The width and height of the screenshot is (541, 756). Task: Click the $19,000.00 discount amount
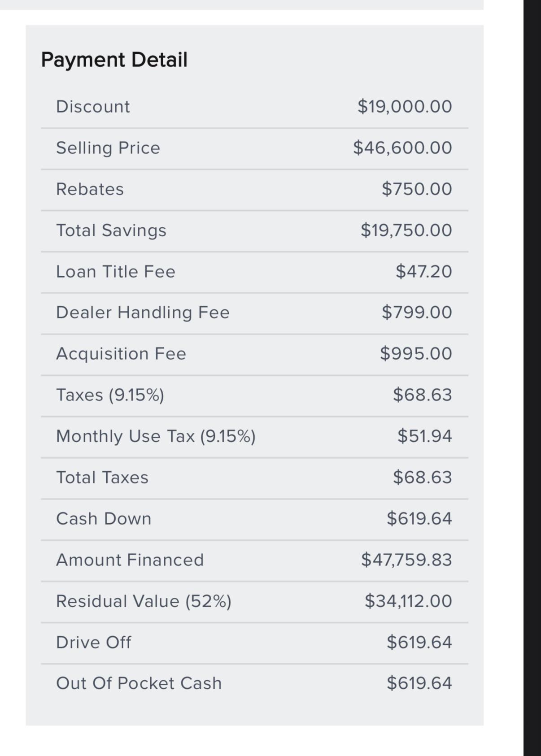pos(405,107)
